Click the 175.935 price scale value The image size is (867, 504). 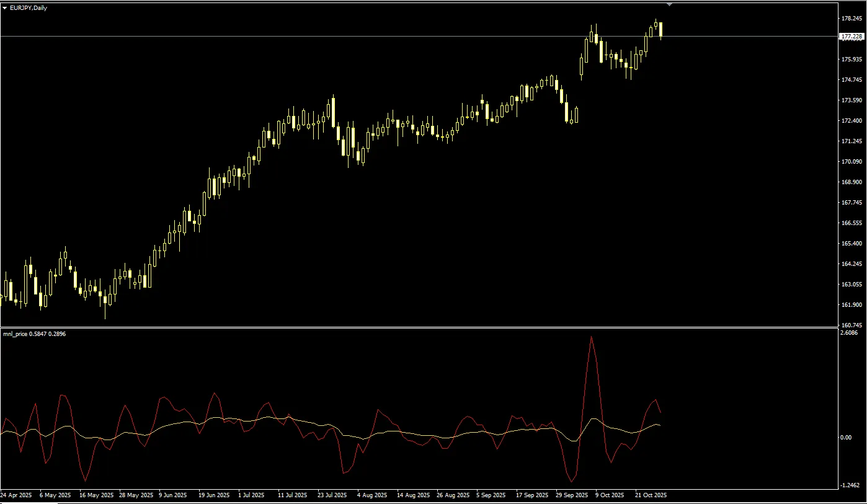pyautogui.click(x=851, y=60)
